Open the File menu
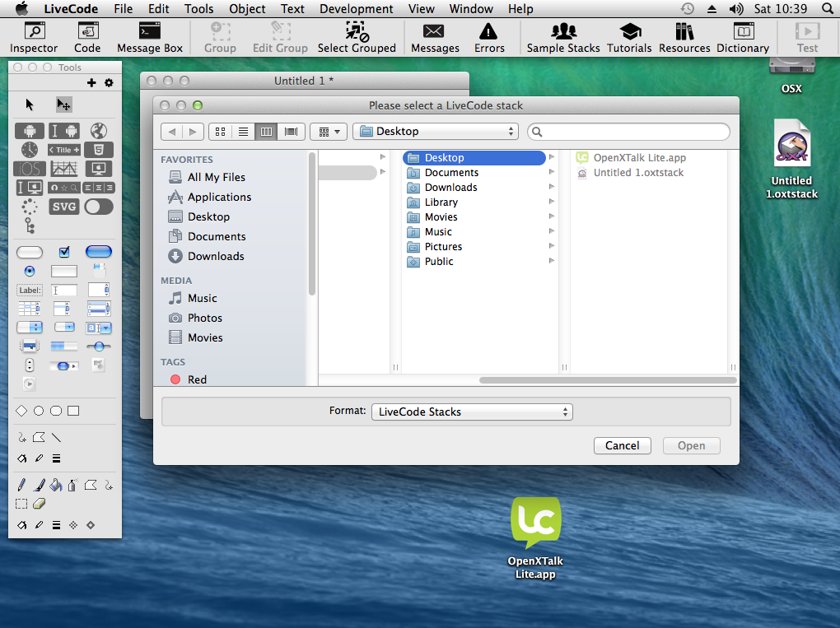 (124, 8)
